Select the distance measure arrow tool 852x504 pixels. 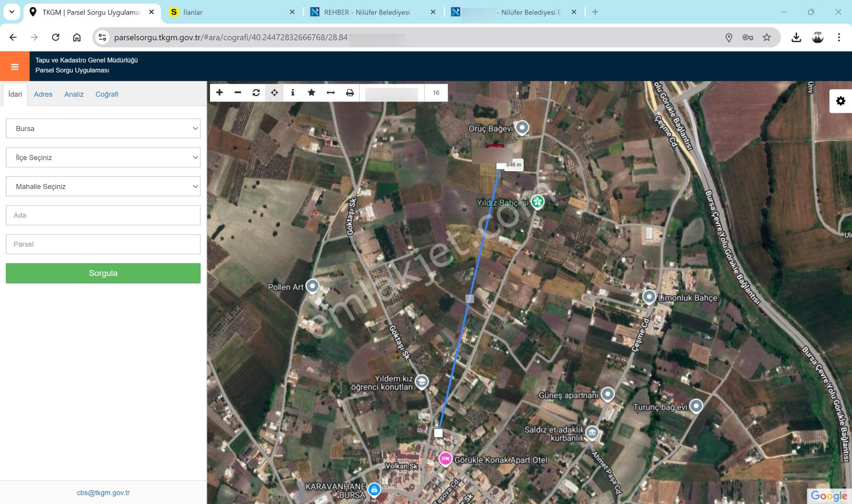(x=331, y=92)
